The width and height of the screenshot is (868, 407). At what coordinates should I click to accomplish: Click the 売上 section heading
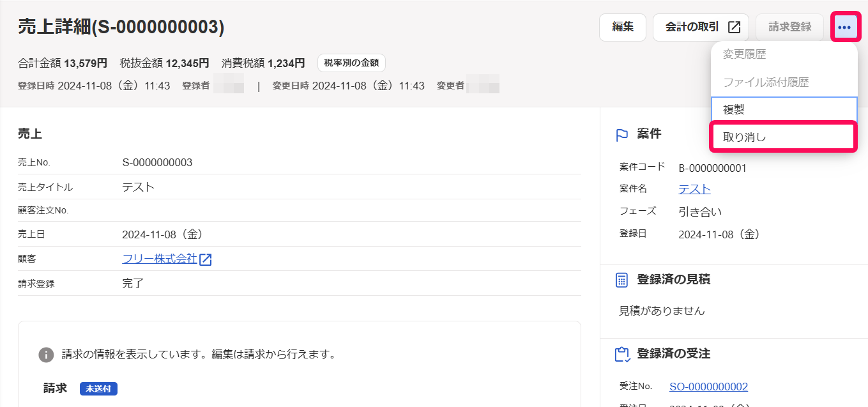[x=30, y=134]
